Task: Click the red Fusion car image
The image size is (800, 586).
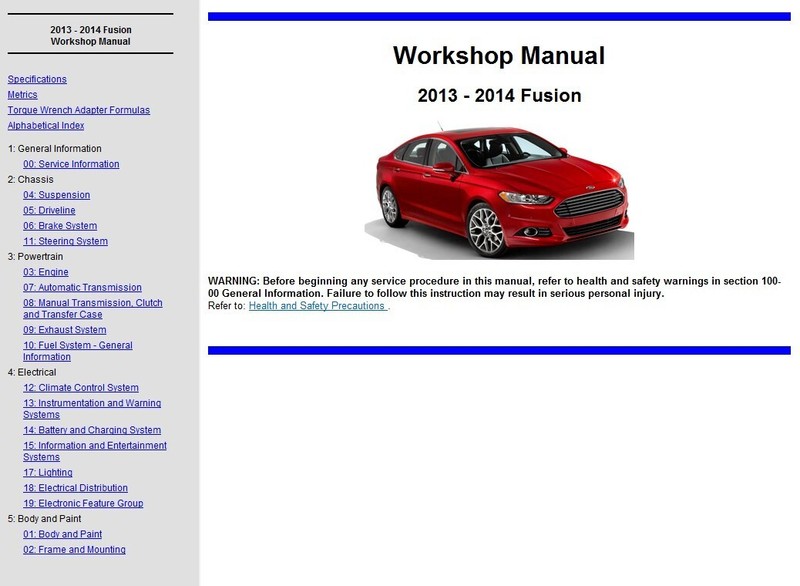Action: click(499, 190)
